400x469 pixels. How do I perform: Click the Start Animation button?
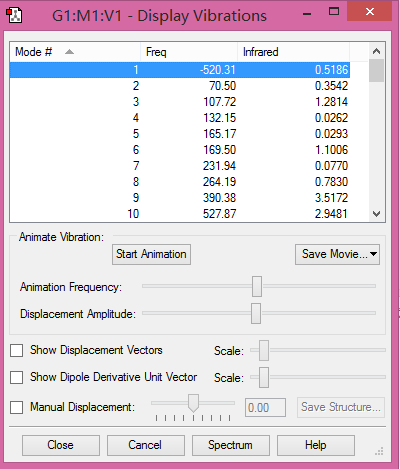point(151,254)
